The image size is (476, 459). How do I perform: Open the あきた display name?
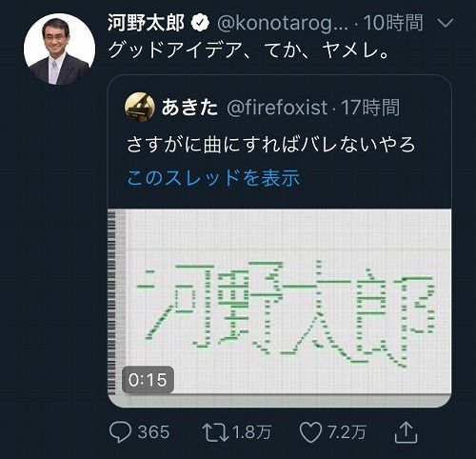[x=189, y=107]
